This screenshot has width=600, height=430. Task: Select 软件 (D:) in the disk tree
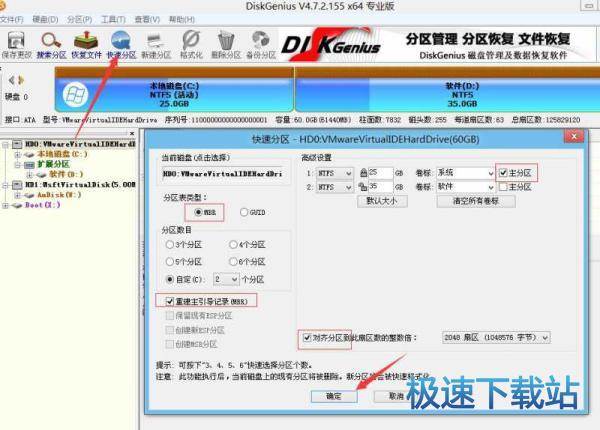coord(66,174)
